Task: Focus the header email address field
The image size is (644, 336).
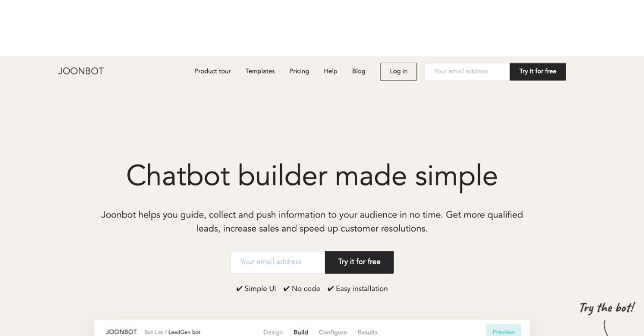Action: coord(467,71)
